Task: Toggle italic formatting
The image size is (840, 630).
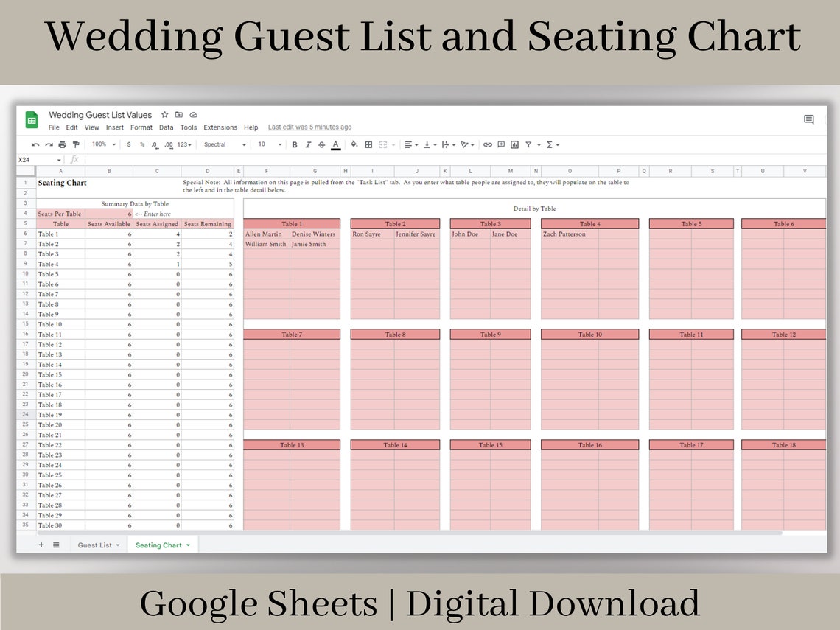Action: tap(308, 144)
